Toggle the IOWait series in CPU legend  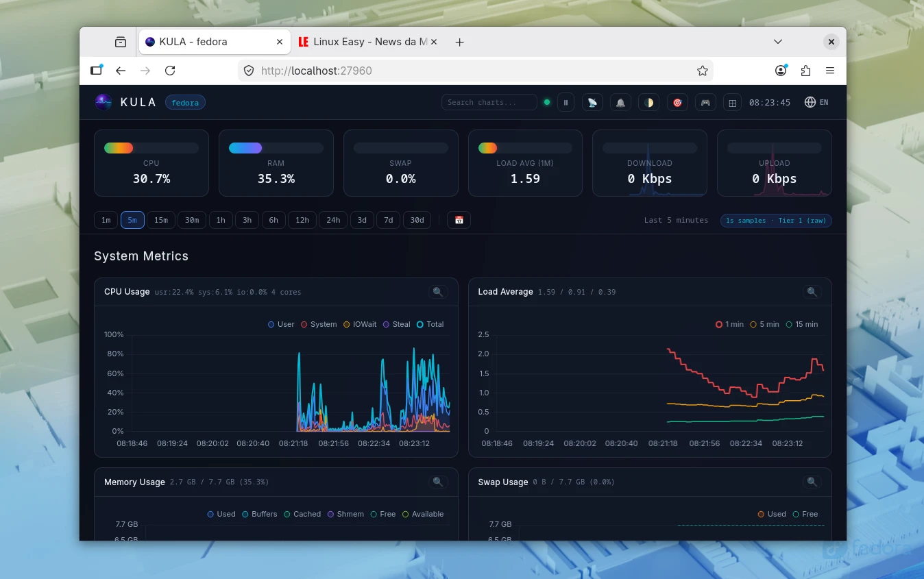tap(360, 324)
